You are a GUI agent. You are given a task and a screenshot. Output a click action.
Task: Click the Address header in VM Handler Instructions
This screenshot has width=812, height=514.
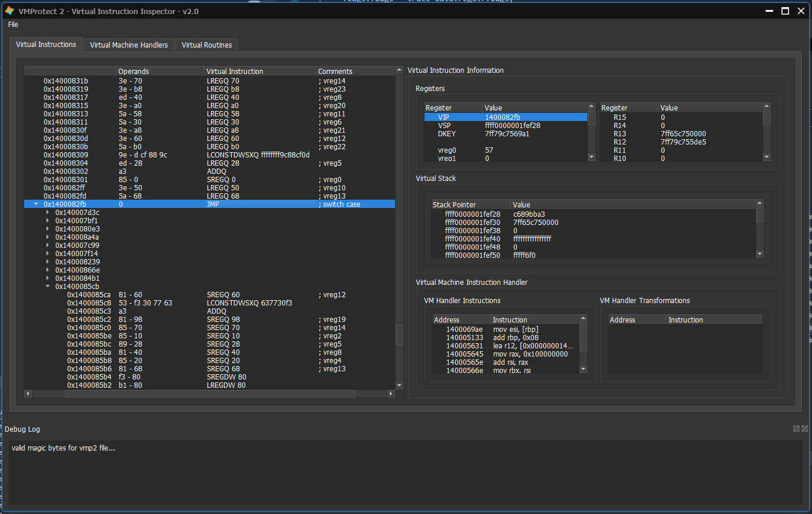pos(462,320)
